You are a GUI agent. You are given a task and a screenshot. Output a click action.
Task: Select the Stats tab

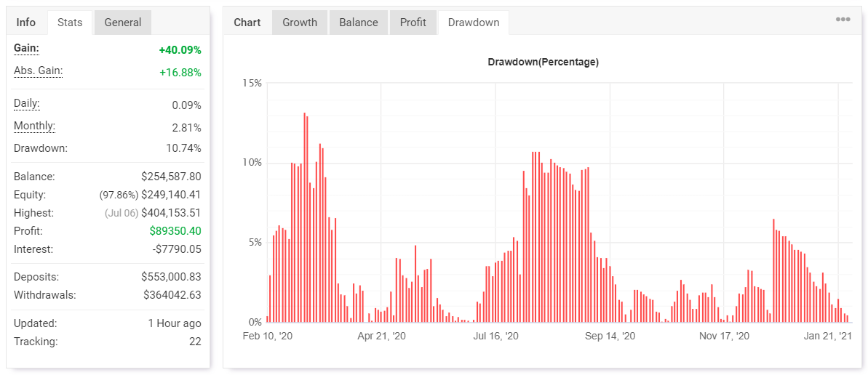(70, 23)
